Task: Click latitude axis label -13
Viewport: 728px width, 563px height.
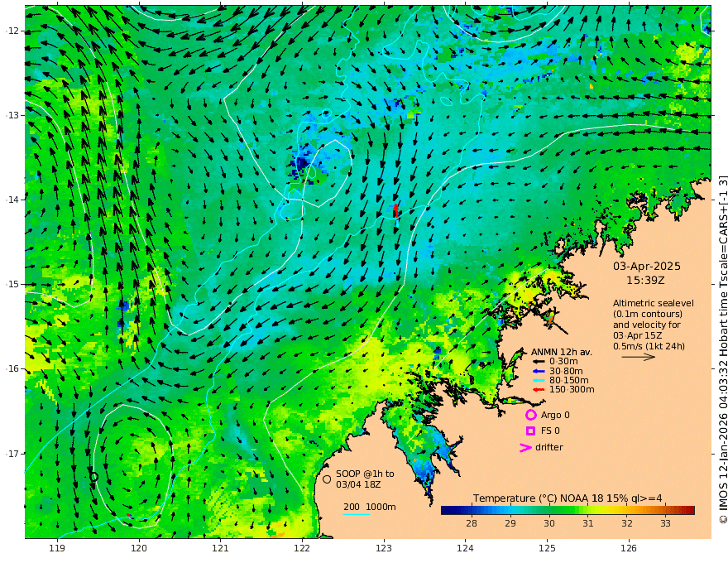Action: tap(12, 115)
